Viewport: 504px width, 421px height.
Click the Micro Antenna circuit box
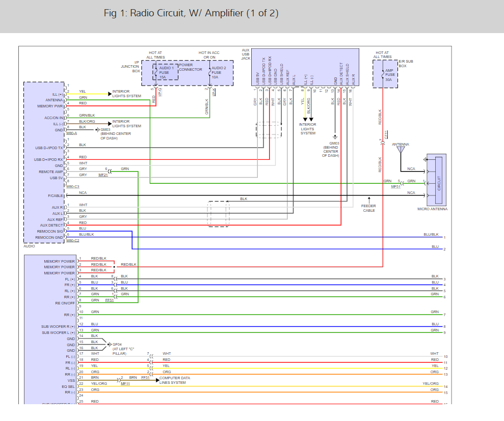coord(437,180)
